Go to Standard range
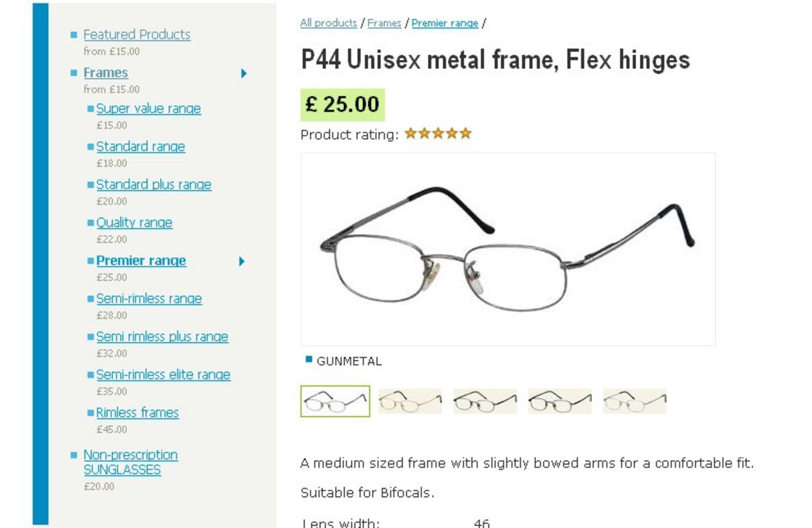812x528 pixels. [x=140, y=147]
